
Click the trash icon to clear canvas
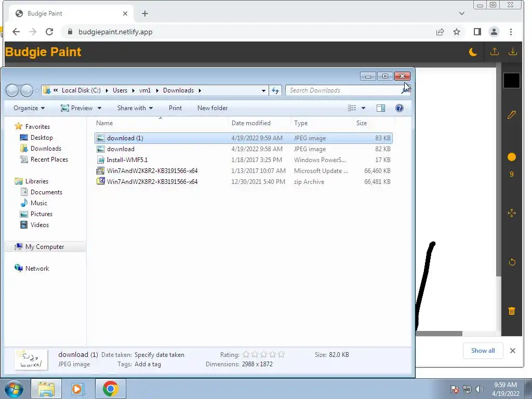pos(512,311)
